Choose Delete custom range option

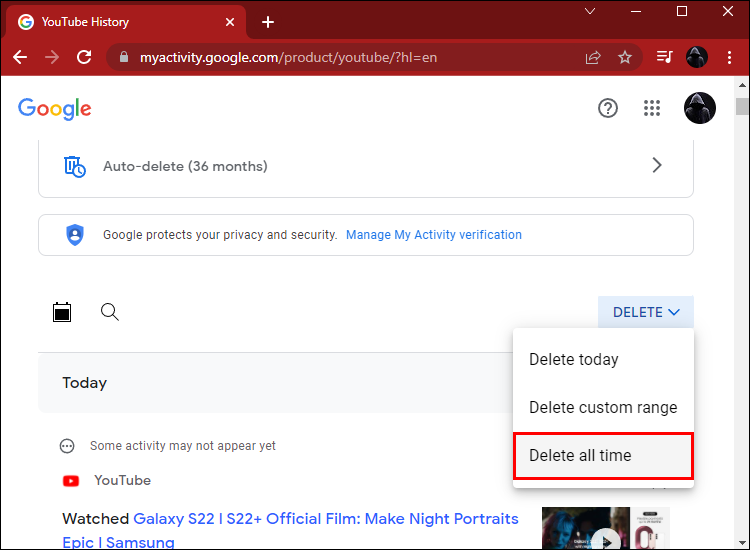tap(602, 407)
